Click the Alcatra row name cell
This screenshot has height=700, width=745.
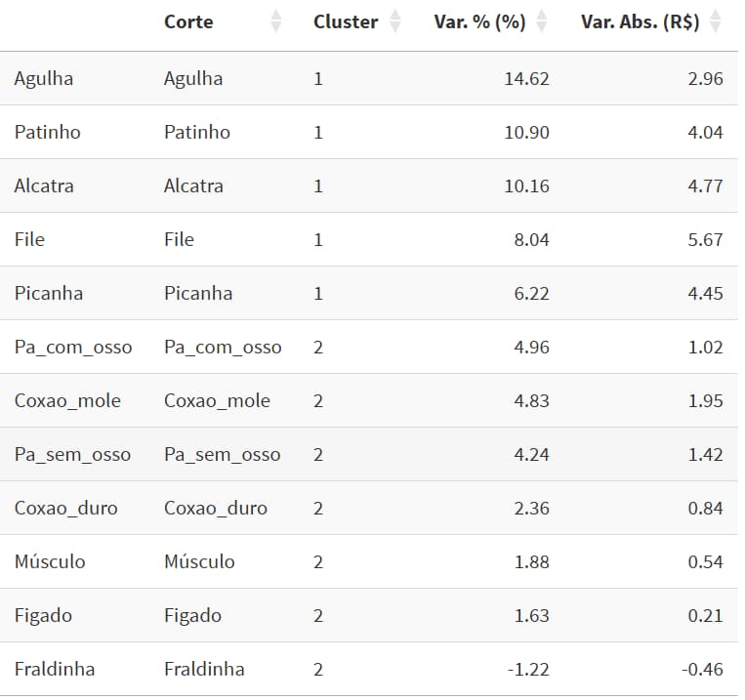[44, 185]
